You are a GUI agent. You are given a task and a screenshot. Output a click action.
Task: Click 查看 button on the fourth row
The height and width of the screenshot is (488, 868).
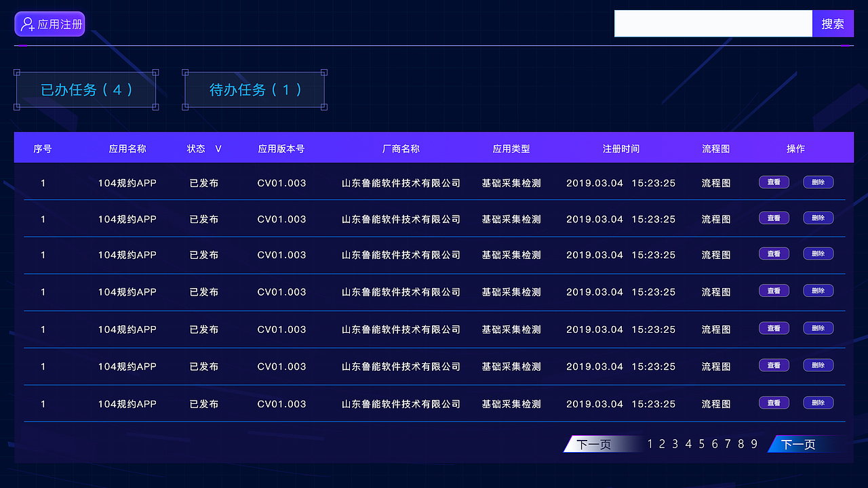pyautogui.click(x=774, y=290)
